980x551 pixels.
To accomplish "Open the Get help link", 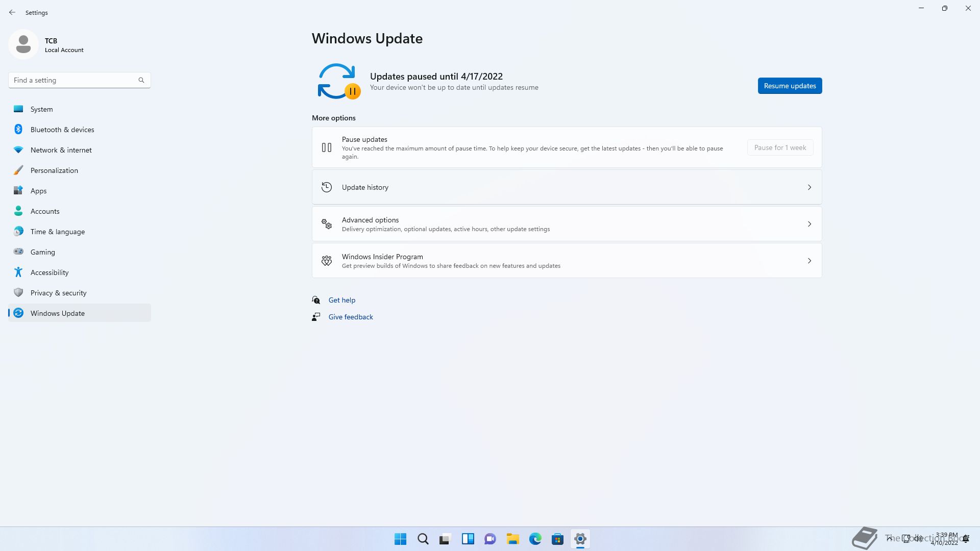I will (341, 300).
